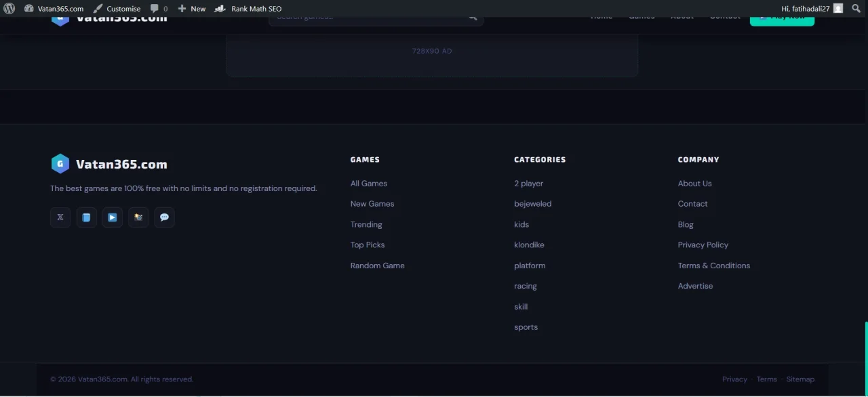This screenshot has width=868, height=397.
Task: Open the kids category
Action: pos(521,225)
